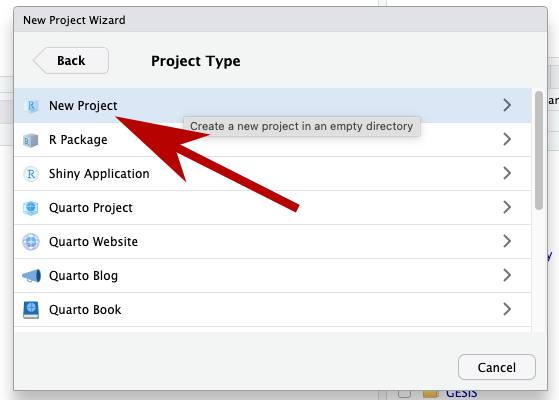Pick the Quarto Blog label

point(83,276)
